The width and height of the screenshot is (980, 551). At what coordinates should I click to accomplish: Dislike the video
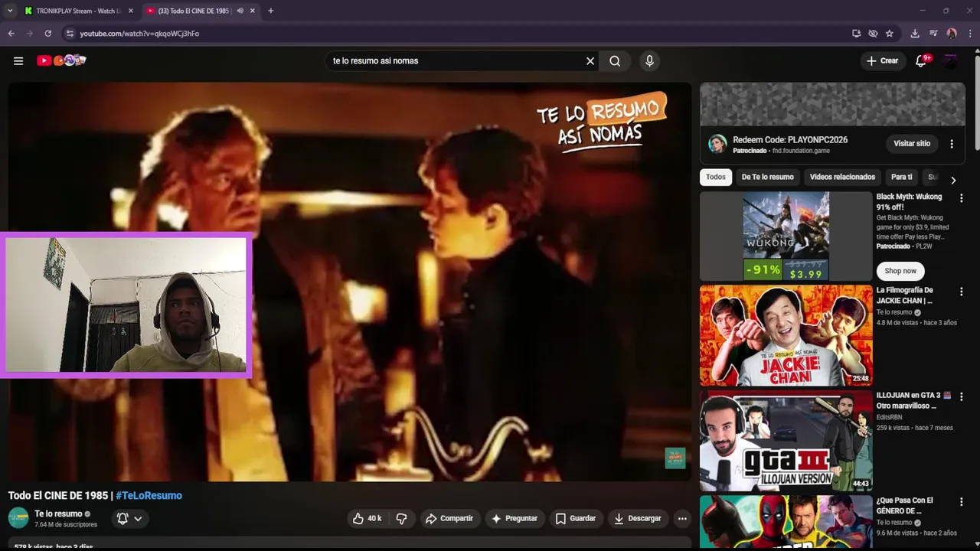click(401, 518)
